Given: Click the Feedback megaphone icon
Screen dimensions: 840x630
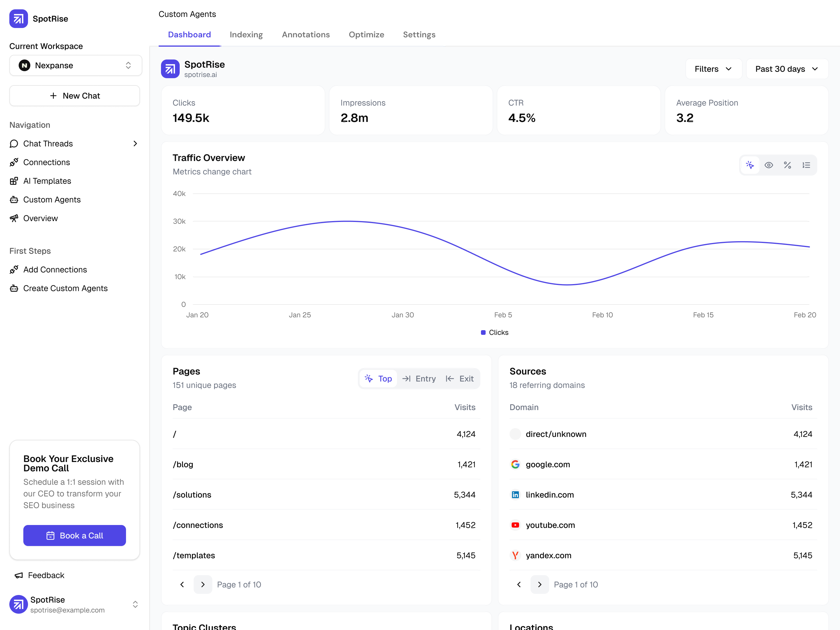Looking at the screenshot, I should point(19,575).
